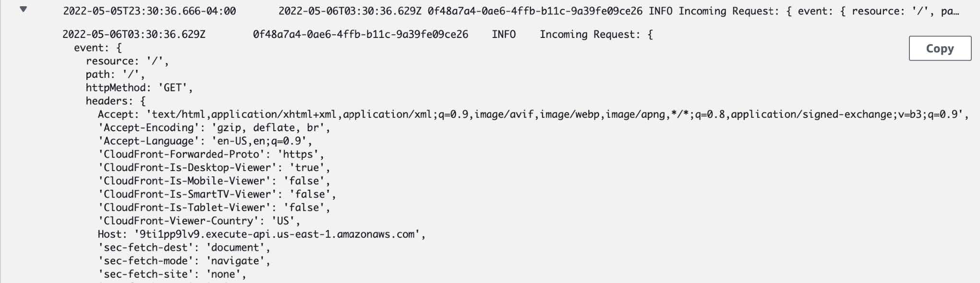Collapse the expanded log event triangle

[x=23, y=9]
